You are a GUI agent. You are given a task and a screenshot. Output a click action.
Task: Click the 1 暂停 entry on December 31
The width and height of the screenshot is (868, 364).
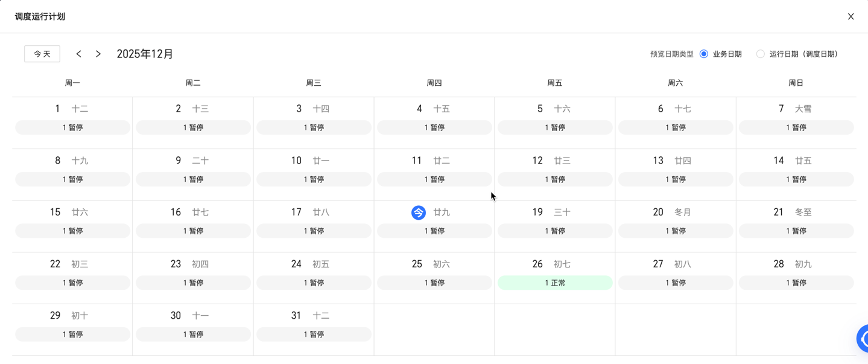(314, 334)
